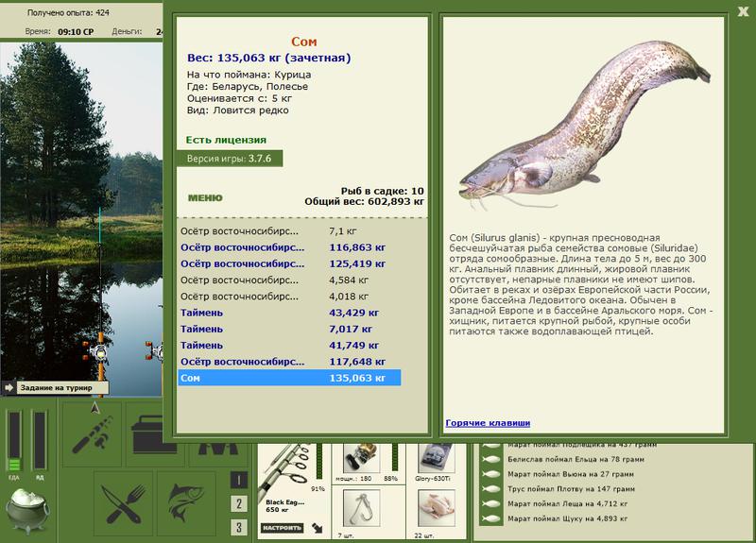
Task: Select the reel item slot
Action: click(x=361, y=458)
